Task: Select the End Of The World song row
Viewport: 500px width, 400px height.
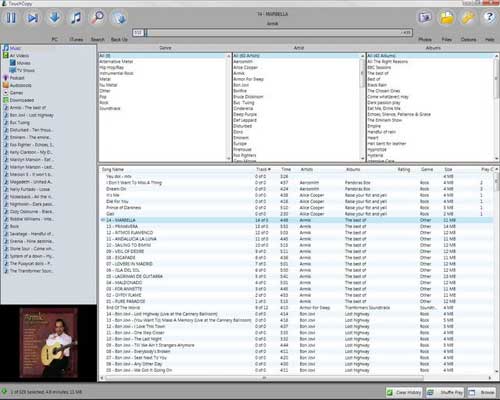Action: coord(296,308)
